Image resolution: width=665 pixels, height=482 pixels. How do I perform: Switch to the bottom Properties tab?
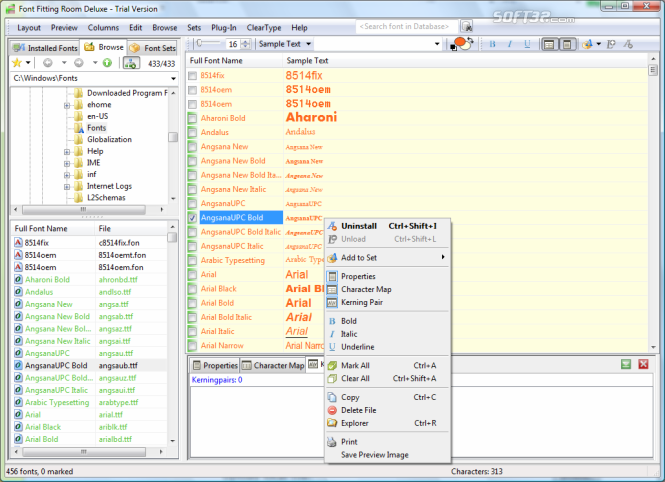pyautogui.click(x=214, y=365)
